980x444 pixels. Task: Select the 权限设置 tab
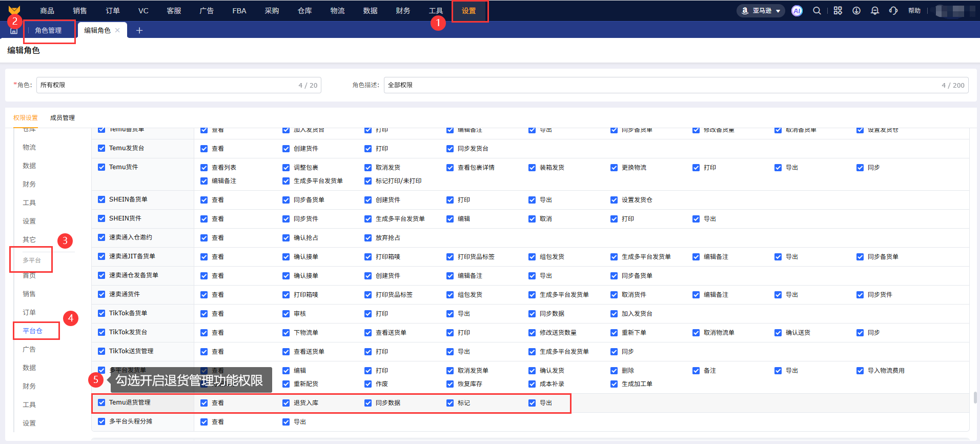point(26,118)
